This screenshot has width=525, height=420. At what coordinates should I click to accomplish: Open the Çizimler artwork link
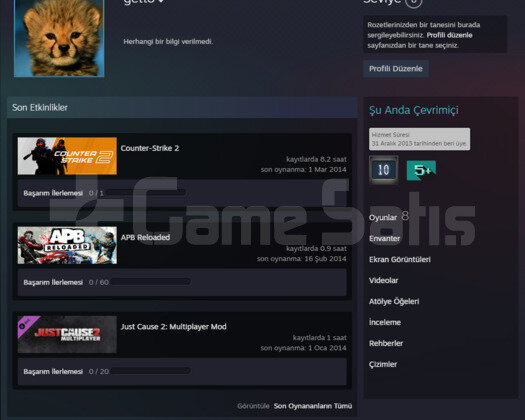[x=383, y=364]
